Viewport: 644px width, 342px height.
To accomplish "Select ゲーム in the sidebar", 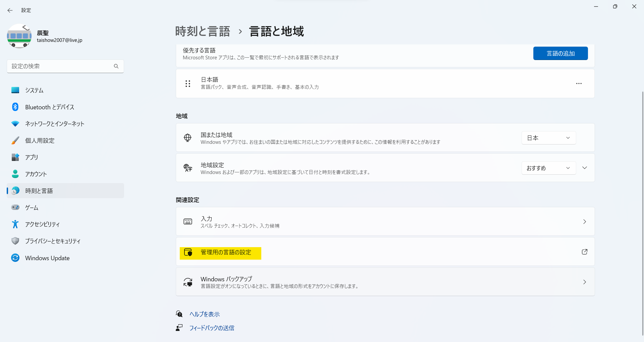I will coord(65,208).
